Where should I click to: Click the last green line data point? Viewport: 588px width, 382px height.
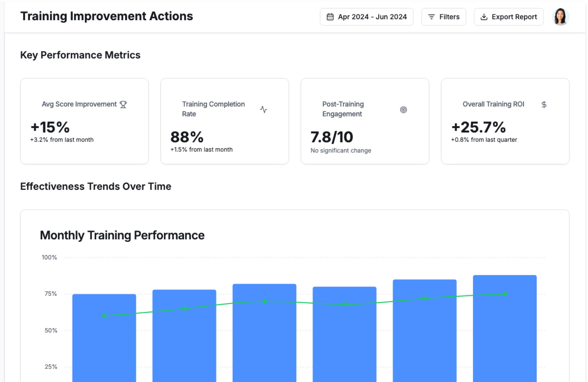click(x=505, y=294)
